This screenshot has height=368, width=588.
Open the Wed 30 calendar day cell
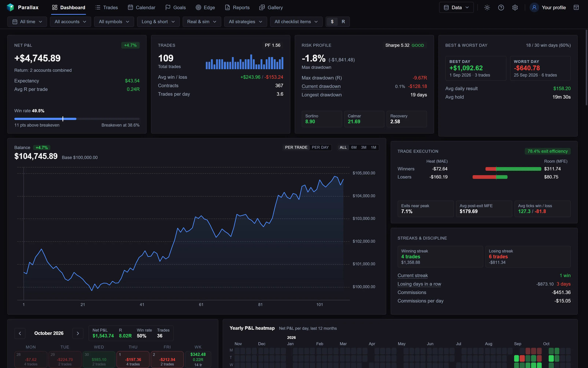[x=99, y=359]
